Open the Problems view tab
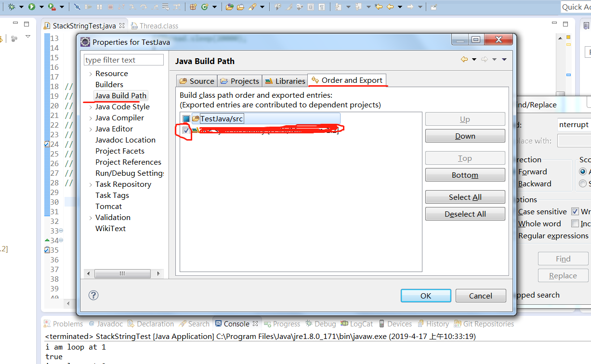 [x=63, y=324]
